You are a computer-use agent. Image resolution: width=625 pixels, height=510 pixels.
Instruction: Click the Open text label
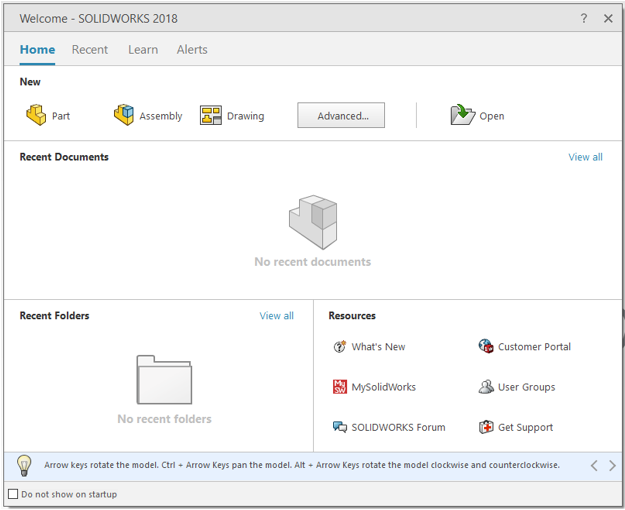[x=492, y=116]
